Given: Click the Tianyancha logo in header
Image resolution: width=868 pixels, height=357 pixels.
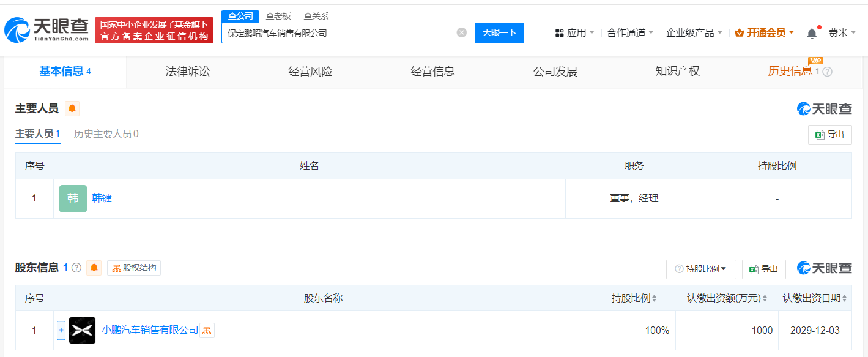Looking at the screenshot, I should point(46,31).
